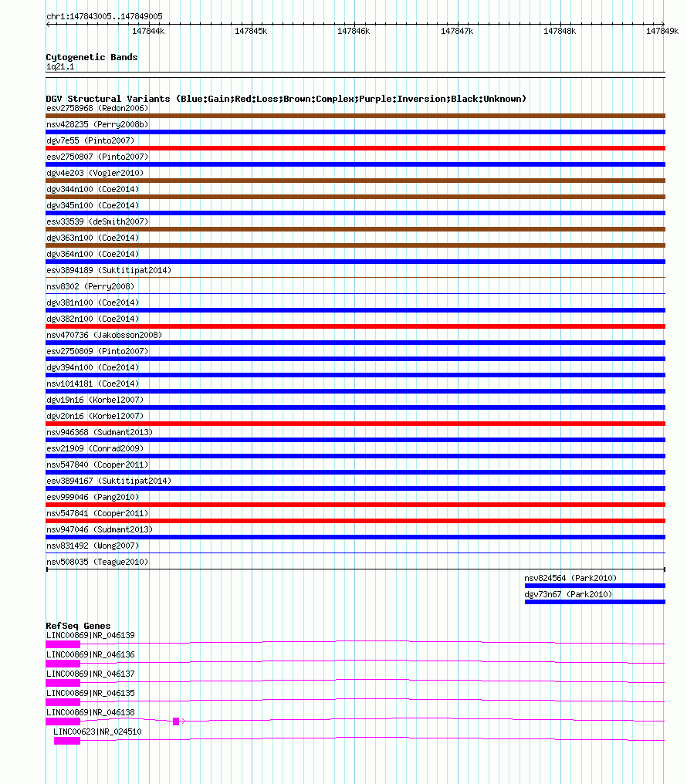687x784 pixels.
Task: Click the brown bar under esv2758968 (Redon2006)
Action: [356, 116]
